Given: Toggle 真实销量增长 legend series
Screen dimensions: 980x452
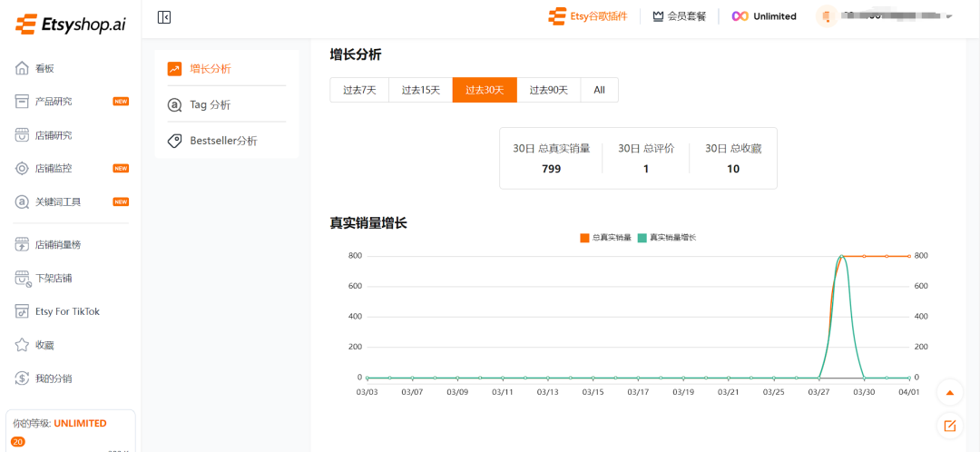Looking at the screenshot, I should [668, 238].
